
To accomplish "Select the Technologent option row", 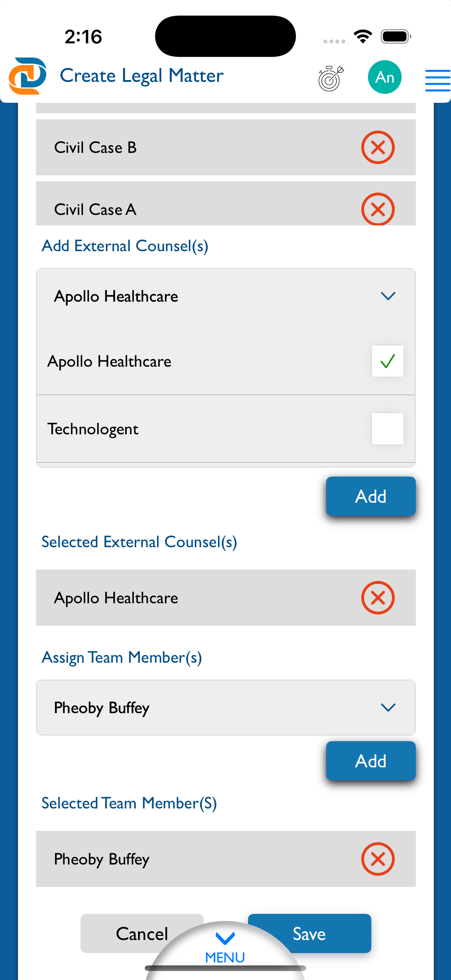I will tap(226, 429).
